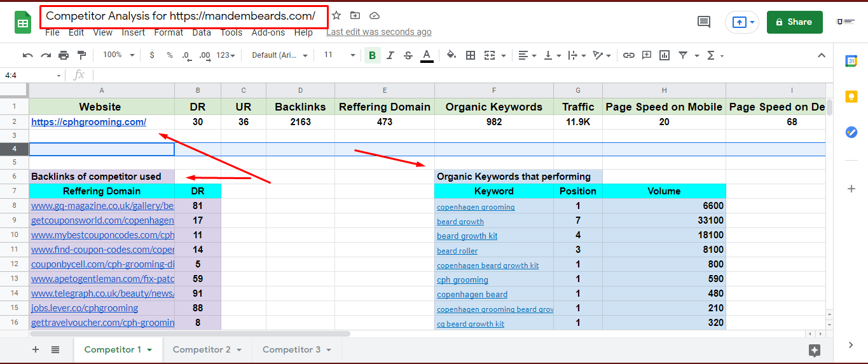Open last edit version history link

tap(379, 32)
